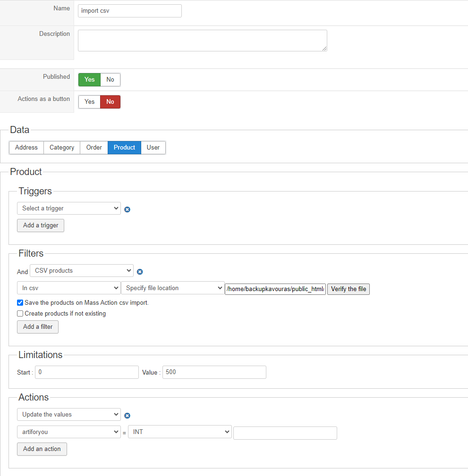The image size is (468, 476).
Task: Set Published to No
Action: pyautogui.click(x=111, y=80)
